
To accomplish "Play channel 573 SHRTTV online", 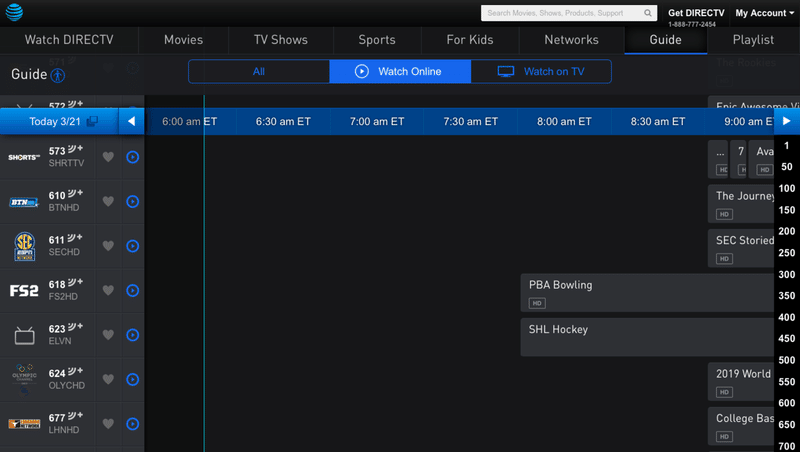I will coord(133,157).
